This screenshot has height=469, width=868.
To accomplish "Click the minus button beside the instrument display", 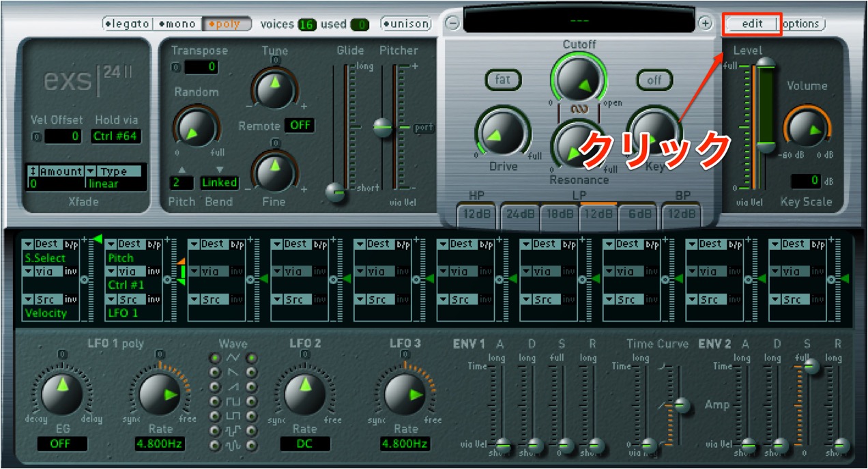I will coord(452,24).
